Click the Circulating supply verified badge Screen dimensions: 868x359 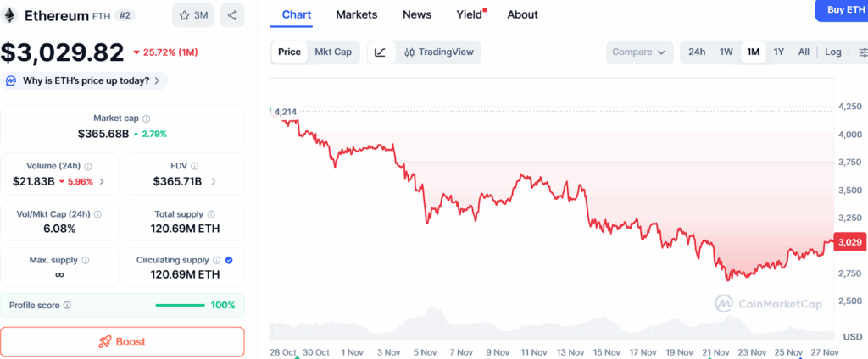tap(229, 260)
